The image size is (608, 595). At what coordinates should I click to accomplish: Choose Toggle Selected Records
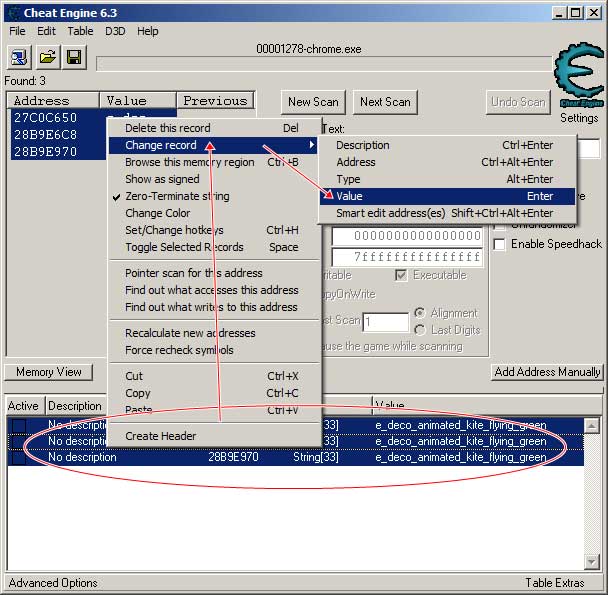[x=212, y=247]
